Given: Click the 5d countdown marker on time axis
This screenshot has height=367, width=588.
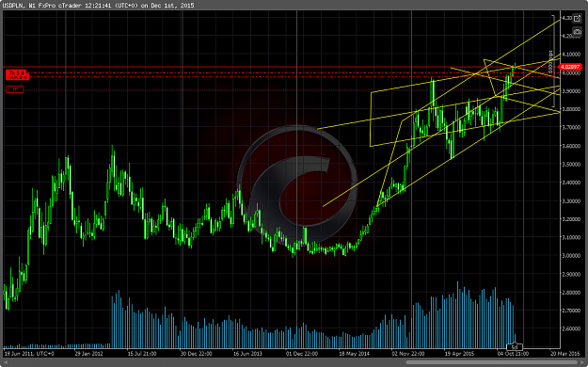Looking at the screenshot, I should 515,346.
